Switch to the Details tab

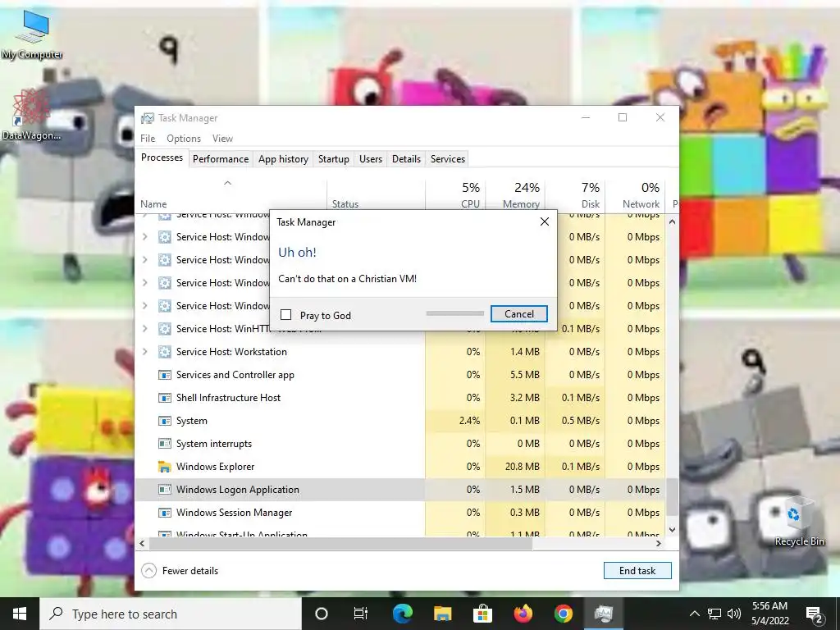pos(406,159)
